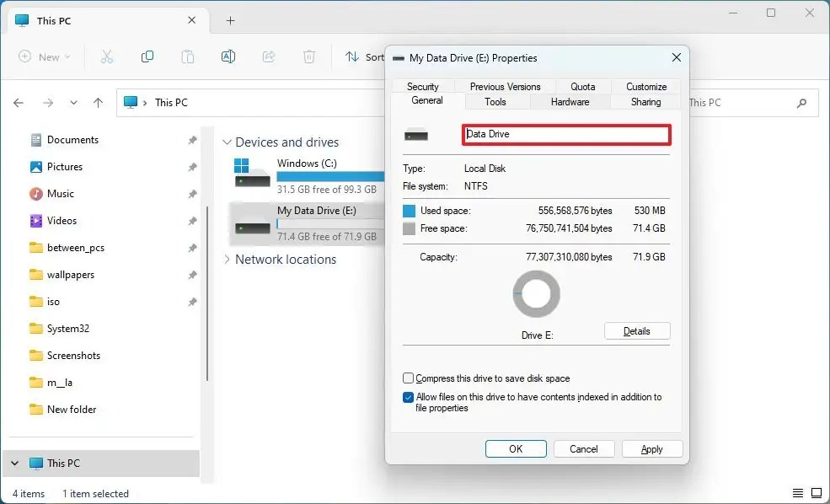The height and width of the screenshot is (504, 830).
Task: Switch to the Hardware tab
Action: tap(570, 101)
